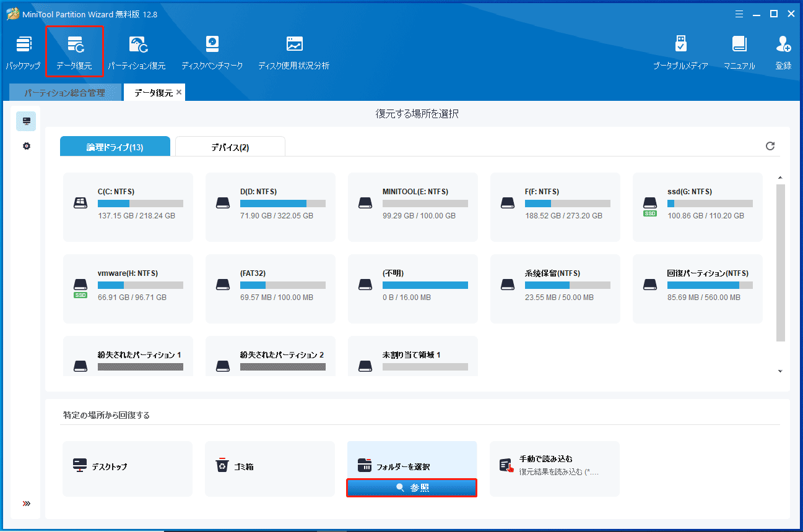Click the 復元する場所を選択 title
This screenshot has width=803, height=532.
click(x=417, y=114)
